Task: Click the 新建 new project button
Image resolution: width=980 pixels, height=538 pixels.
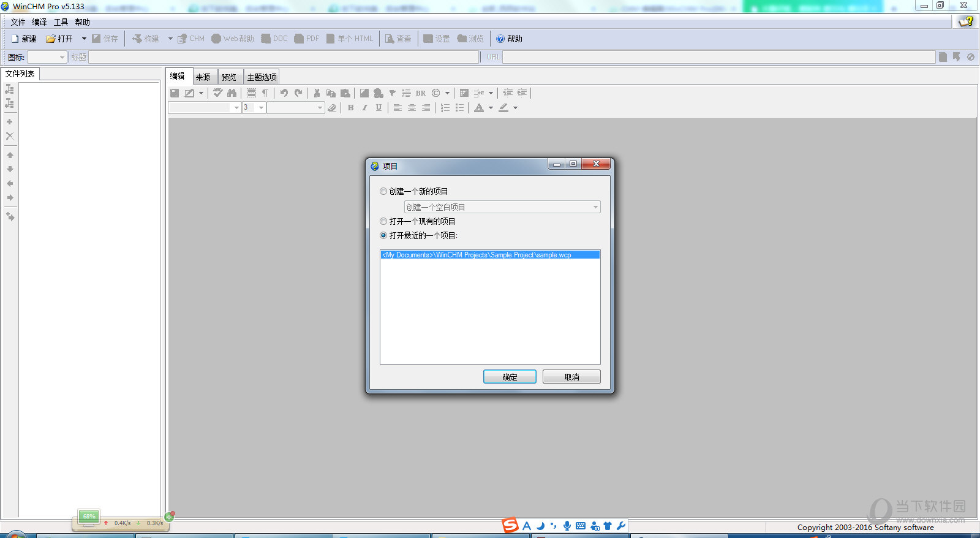Action: pyautogui.click(x=23, y=39)
